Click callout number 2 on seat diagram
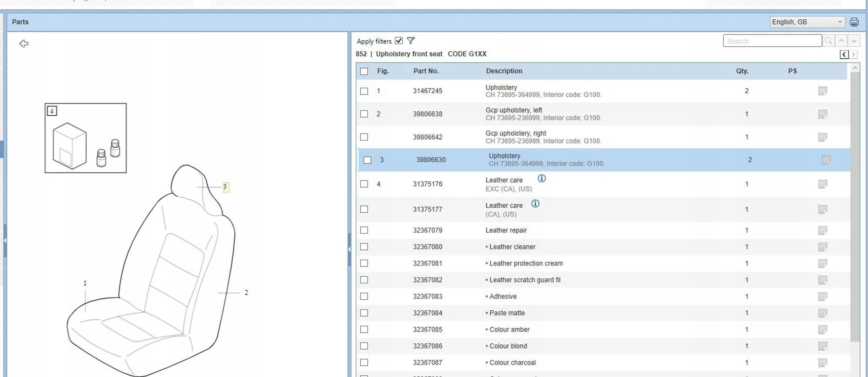The height and width of the screenshot is (377, 868). coord(246,293)
